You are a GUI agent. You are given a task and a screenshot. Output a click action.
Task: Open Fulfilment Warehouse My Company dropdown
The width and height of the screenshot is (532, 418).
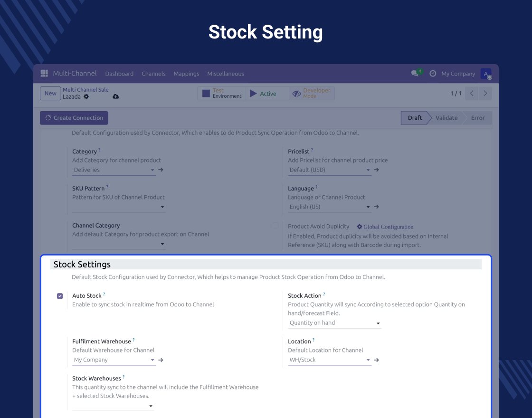click(x=114, y=360)
